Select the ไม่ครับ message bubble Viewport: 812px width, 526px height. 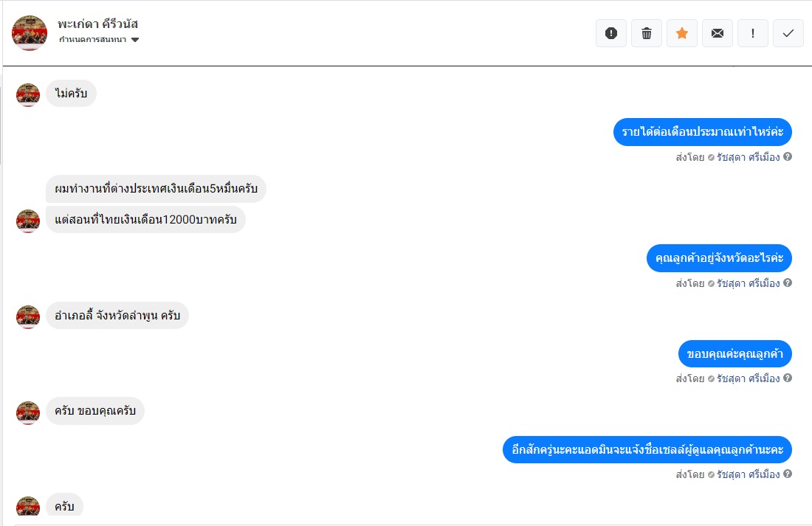(x=71, y=94)
